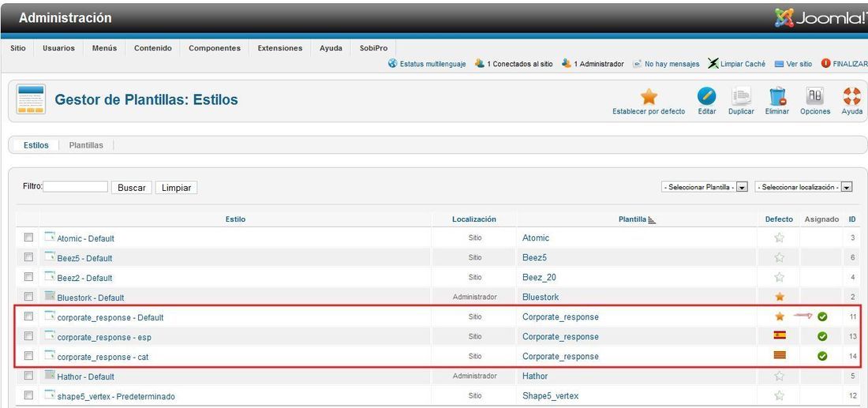Click the Ver sitio monitor icon

pyautogui.click(x=779, y=64)
